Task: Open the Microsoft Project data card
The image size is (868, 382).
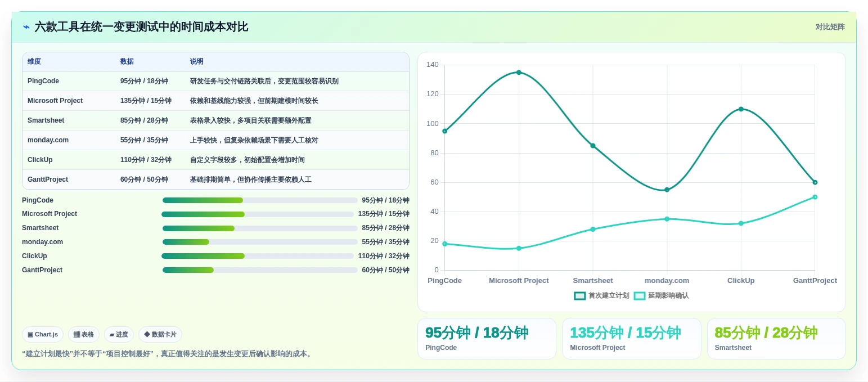Action: pyautogui.click(x=632, y=339)
